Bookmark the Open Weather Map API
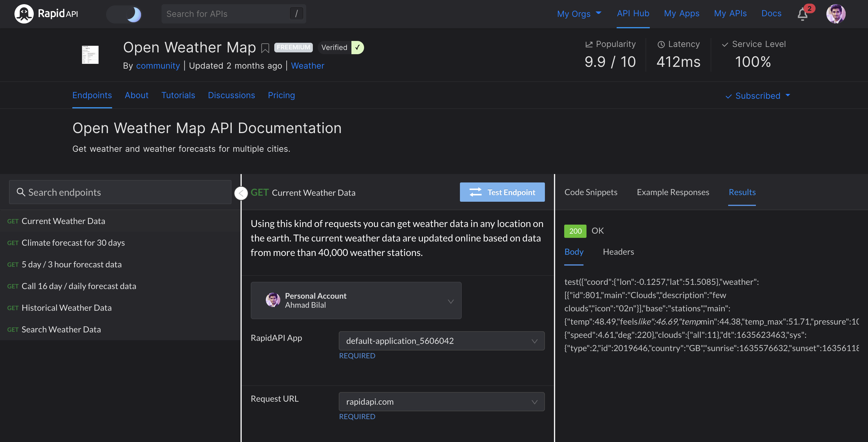The width and height of the screenshot is (868, 442). click(265, 48)
